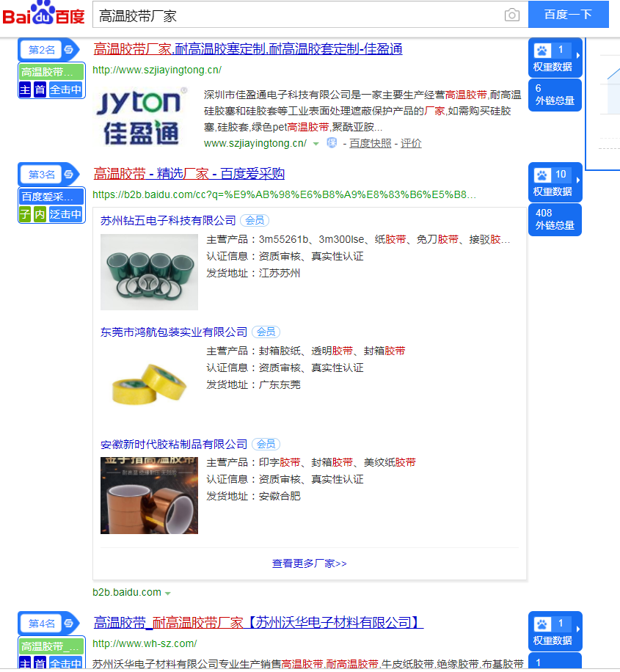Viewport: 620px width, 672px height.
Task: Click the 会员 badge beside 东莞市鸿航包装实业有限公司
Action: [266, 332]
